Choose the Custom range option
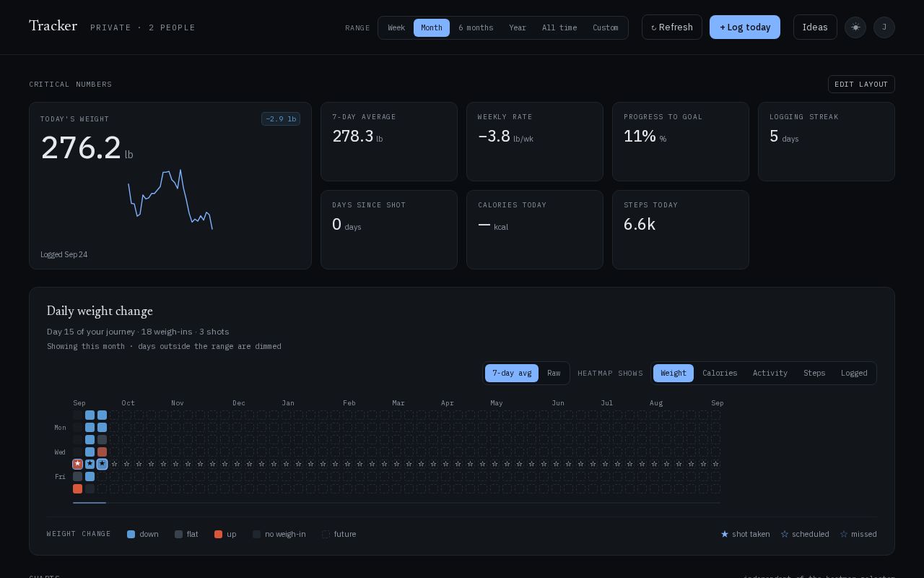Image resolution: width=924 pixels, height=578 pixels. [x=606, y=27]
